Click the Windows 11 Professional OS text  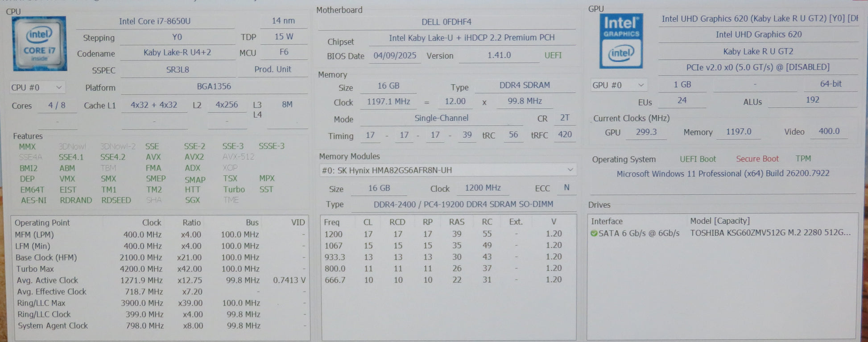tap(723, 173)
